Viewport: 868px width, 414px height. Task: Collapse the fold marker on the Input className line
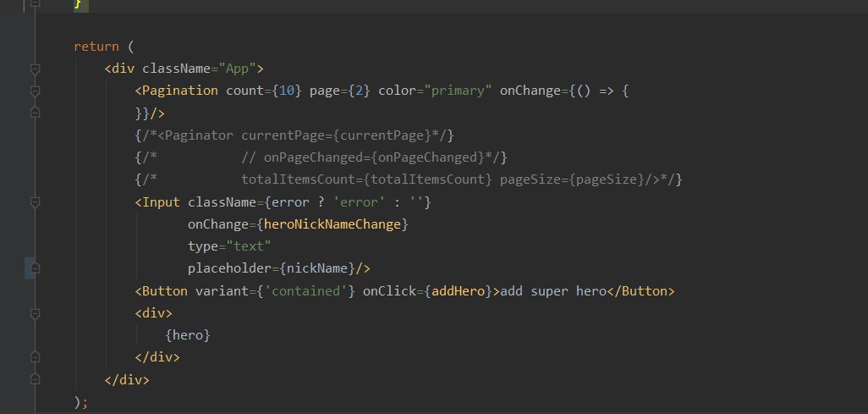[x=35, y=202]
